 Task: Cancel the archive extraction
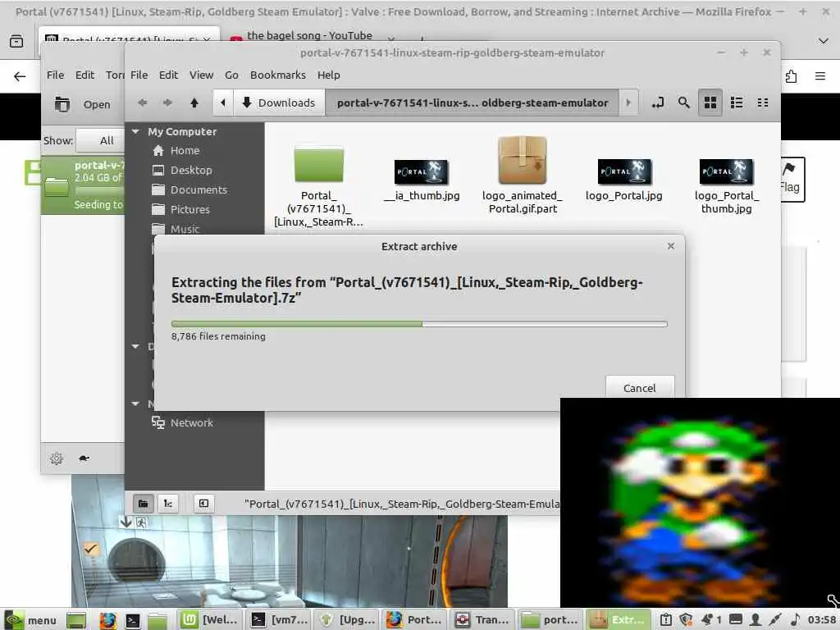click(x=639, y=387)
